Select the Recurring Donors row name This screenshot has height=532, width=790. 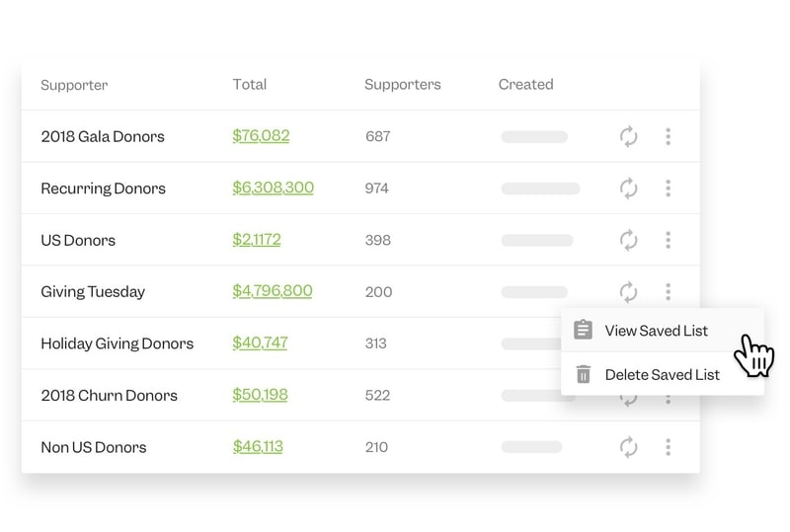(104, 189)
